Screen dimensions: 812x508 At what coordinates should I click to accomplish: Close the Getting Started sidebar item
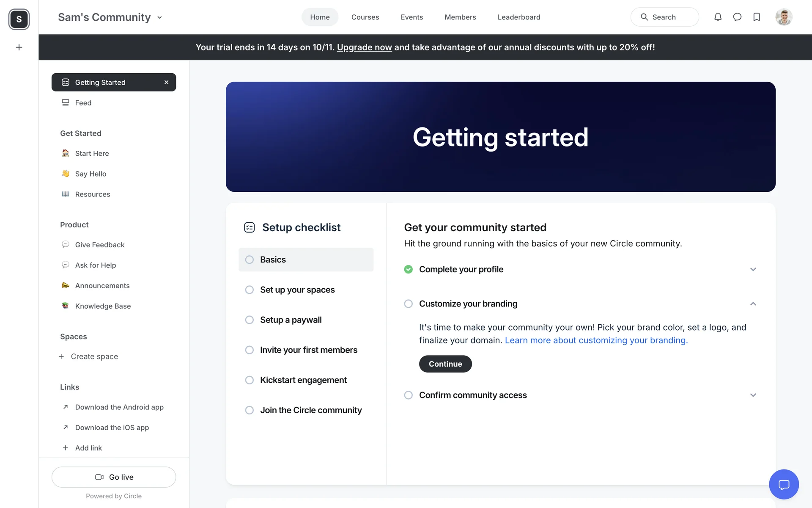166,82
